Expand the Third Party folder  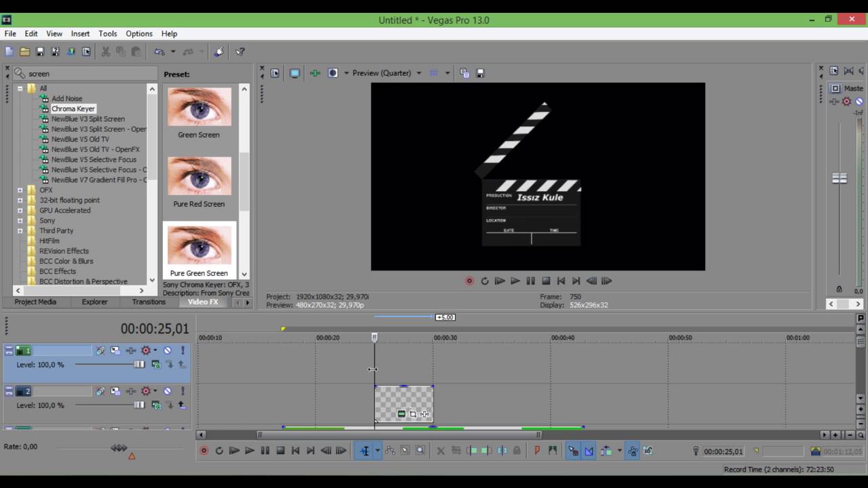(x=20, y=230)
